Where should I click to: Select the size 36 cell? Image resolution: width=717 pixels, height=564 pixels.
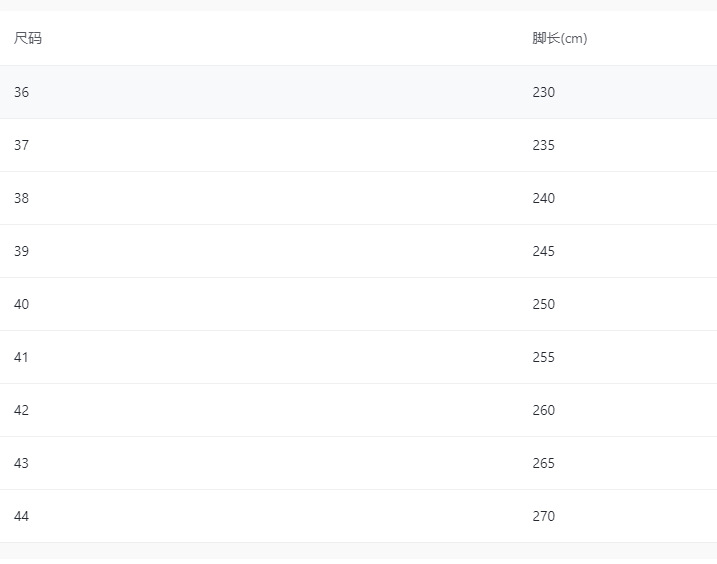point(22,92)
